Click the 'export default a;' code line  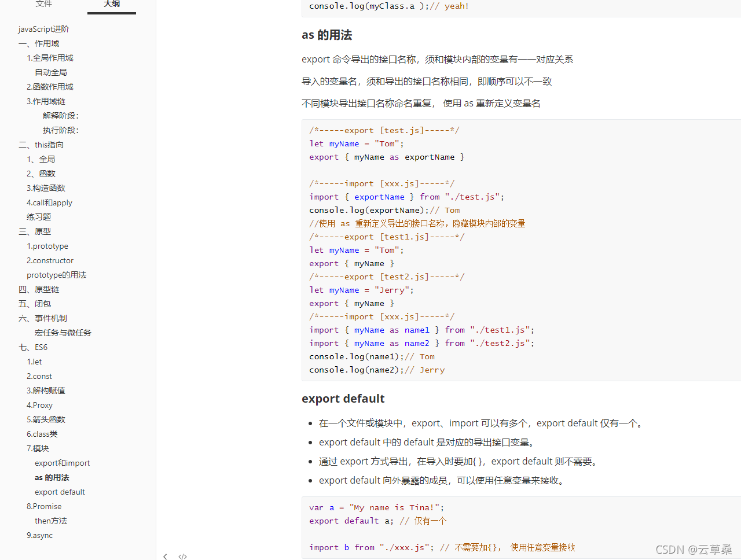point(377,521)
